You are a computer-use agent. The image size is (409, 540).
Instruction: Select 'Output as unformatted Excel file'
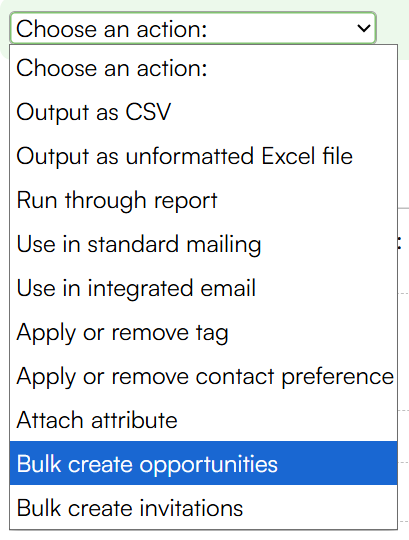pyautogui.click(x=203, y=156)
